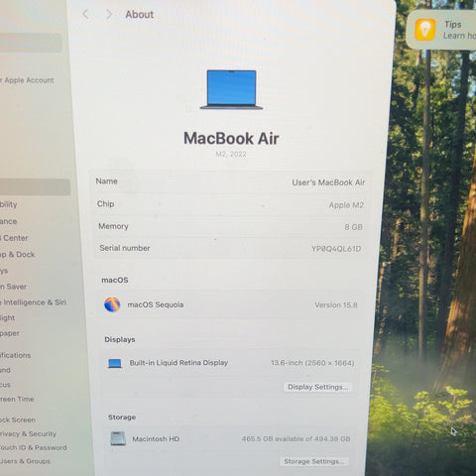Open Display Settings

317,387
